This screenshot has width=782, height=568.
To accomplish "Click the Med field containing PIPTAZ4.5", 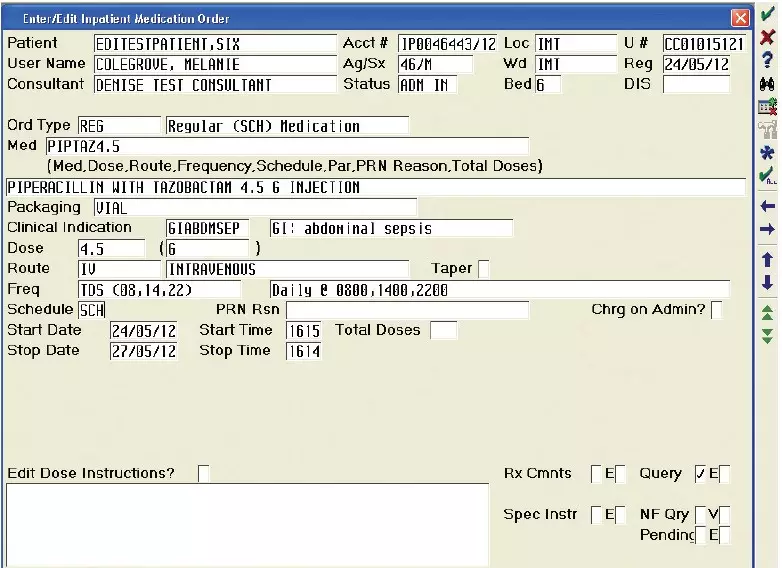I will (286, 147).
